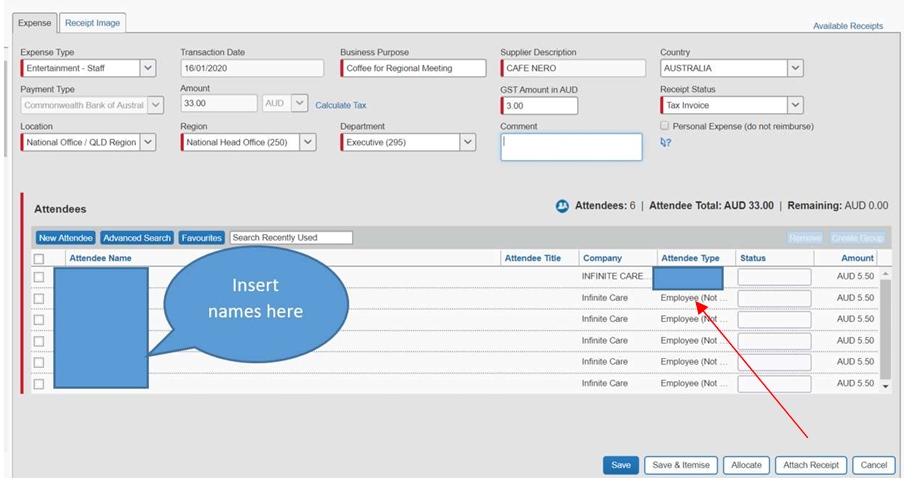This screenshot has width=905, height=478.
Task: Check the INFINITE CARE attendee row checkbox
Action: tap(39, 277)
